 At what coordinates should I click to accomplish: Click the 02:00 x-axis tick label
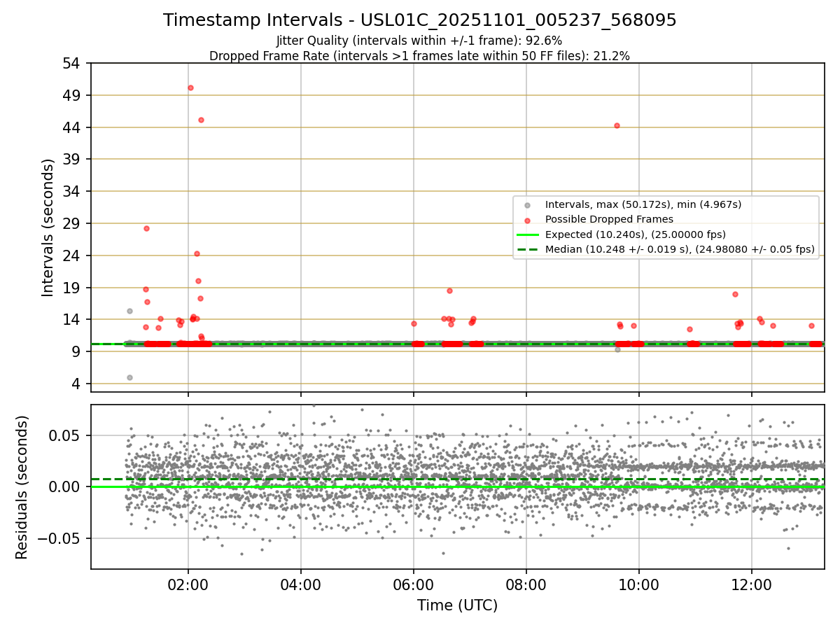(x=188, y=584)
